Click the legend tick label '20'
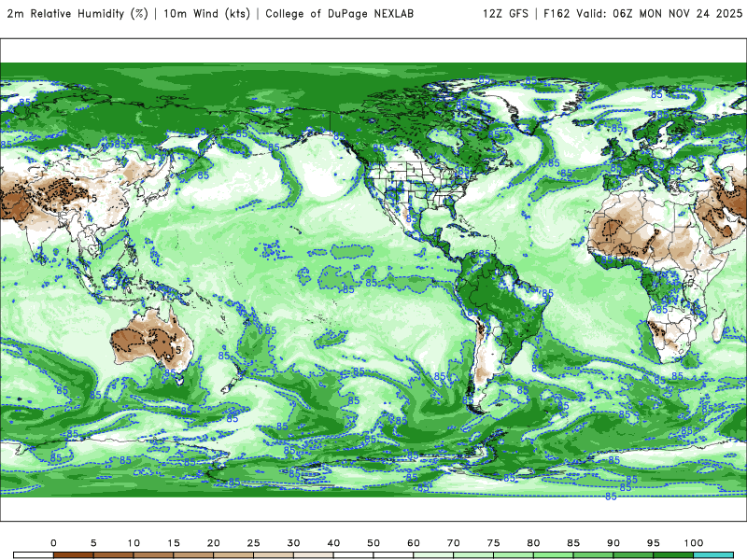Viewport: 747px width, 560px height. 214,543
